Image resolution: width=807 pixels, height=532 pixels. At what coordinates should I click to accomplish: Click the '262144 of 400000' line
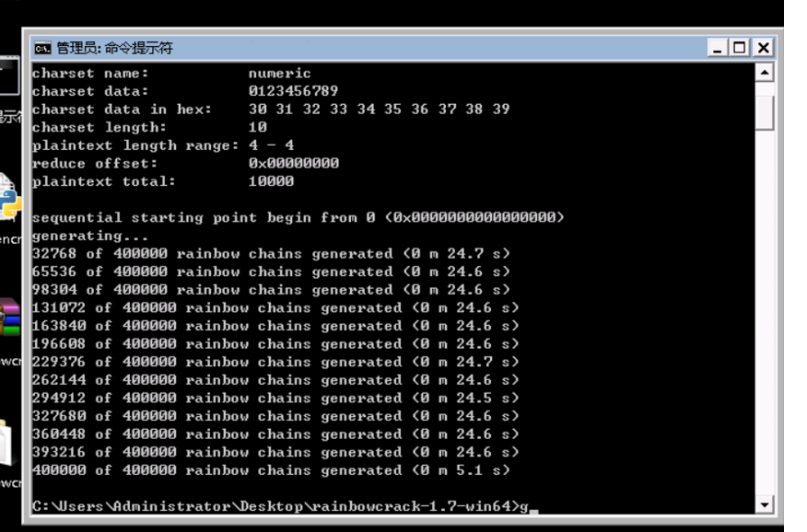coord(275,380)
